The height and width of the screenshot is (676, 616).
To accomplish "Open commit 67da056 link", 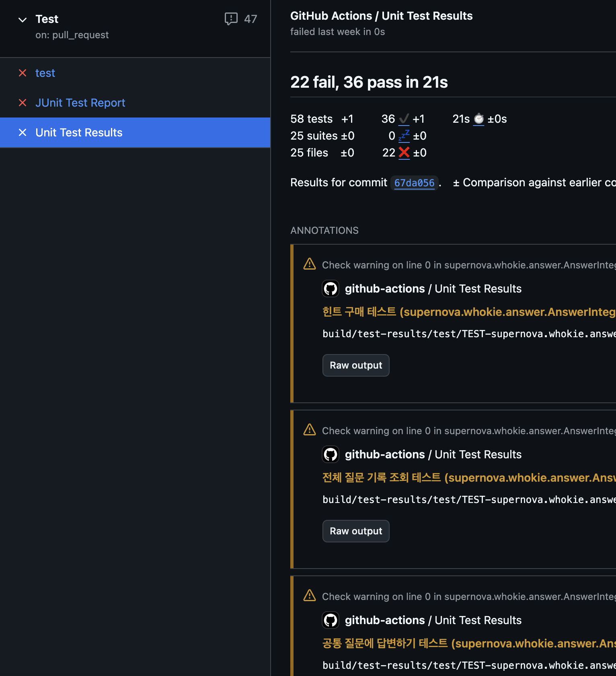I will coord(414,183).
